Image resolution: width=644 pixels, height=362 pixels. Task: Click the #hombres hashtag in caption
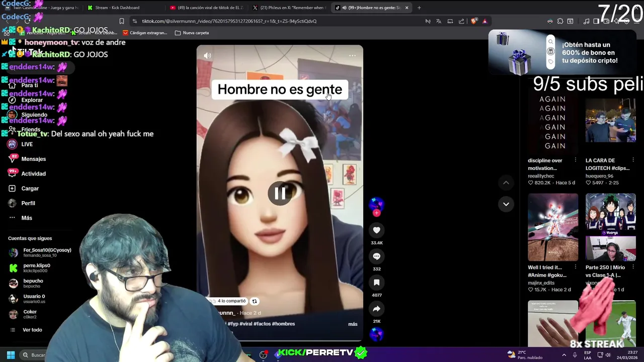tap(283, 324)
